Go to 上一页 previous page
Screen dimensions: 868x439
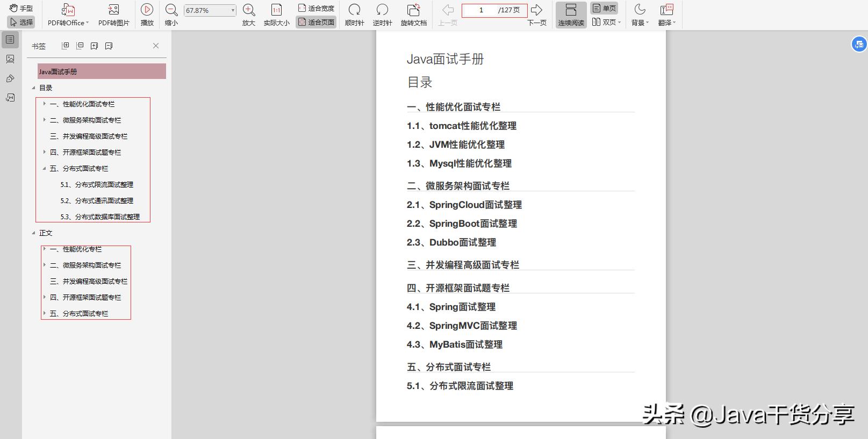(448, 15)
